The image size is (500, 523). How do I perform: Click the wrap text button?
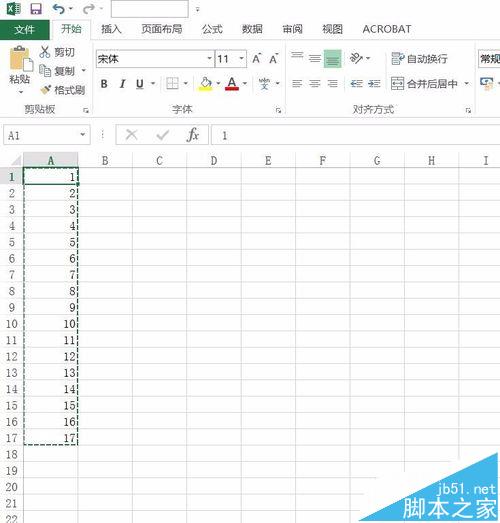419,59
